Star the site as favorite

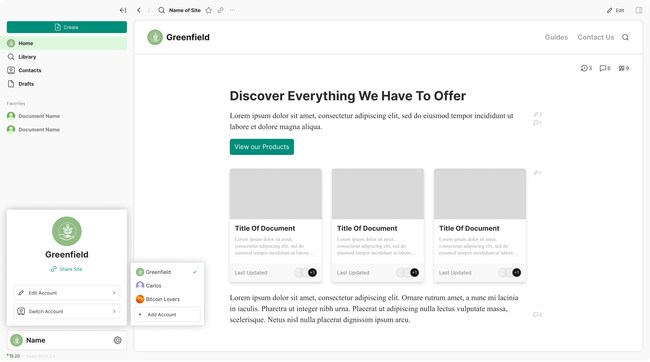[209, 10]
